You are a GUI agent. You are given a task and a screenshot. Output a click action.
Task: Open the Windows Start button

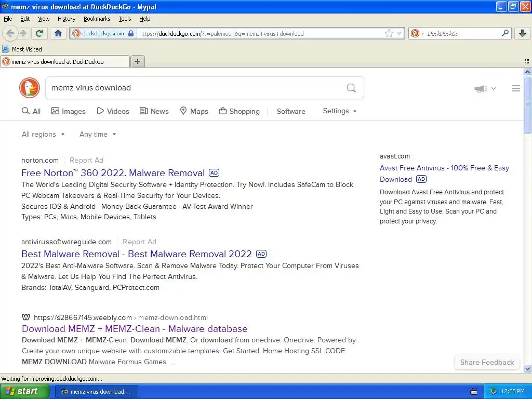click(24, 391)
